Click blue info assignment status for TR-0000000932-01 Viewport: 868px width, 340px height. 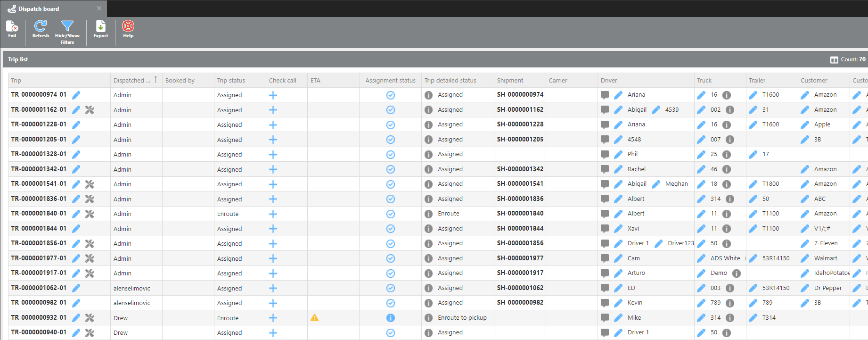coord(390,318)
